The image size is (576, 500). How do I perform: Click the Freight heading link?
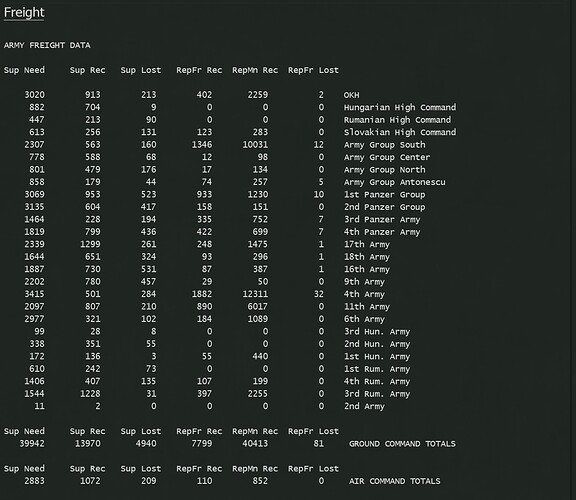tap(24, 12)
